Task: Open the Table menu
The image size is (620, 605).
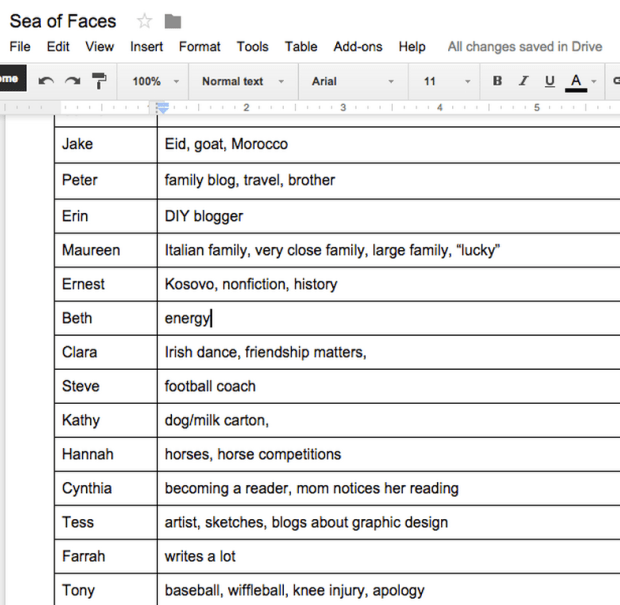Action: (x=301, y=47)
